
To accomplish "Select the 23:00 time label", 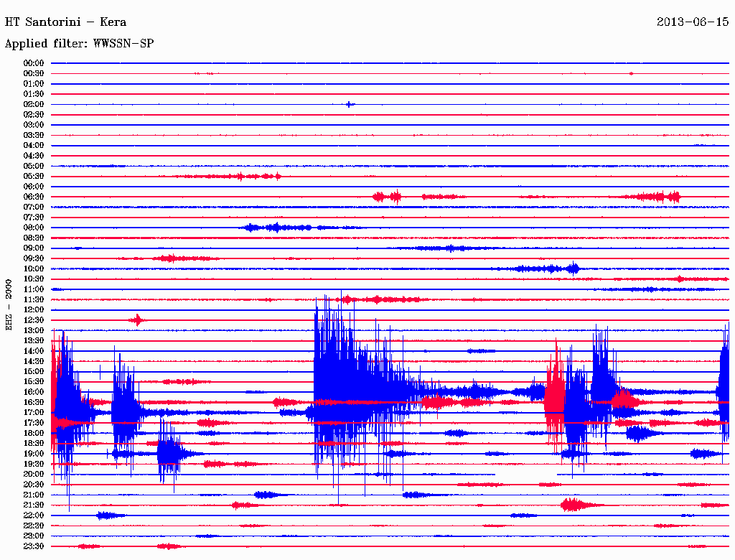I will point(34,536).
